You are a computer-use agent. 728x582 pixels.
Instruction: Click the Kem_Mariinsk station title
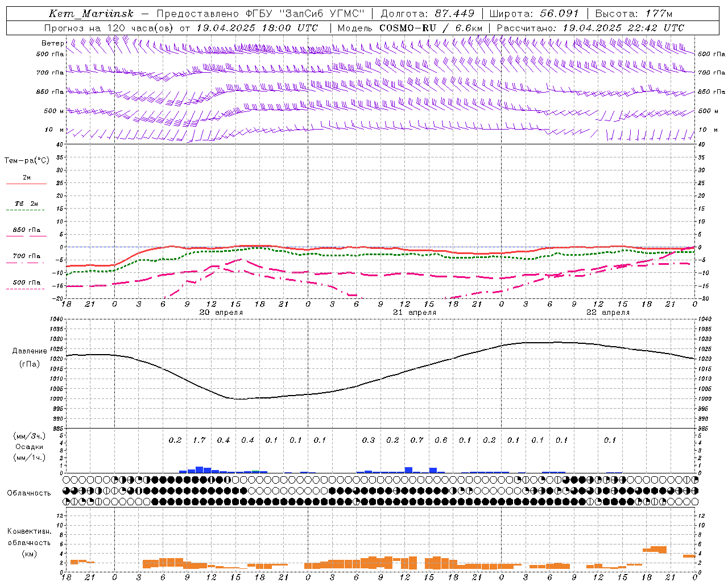point(91,14)
